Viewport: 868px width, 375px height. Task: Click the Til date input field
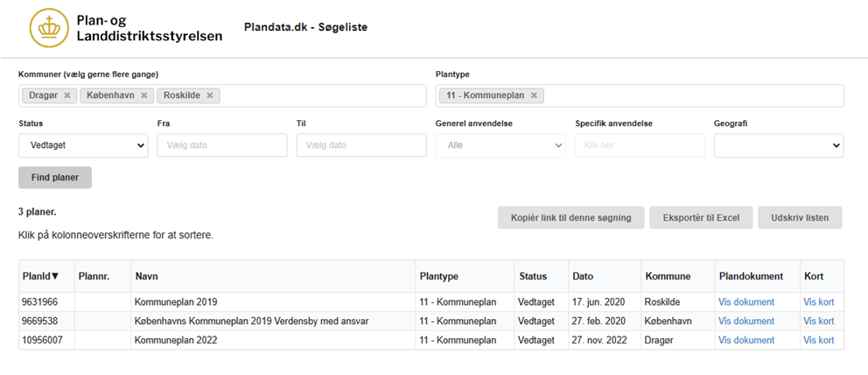360,145
